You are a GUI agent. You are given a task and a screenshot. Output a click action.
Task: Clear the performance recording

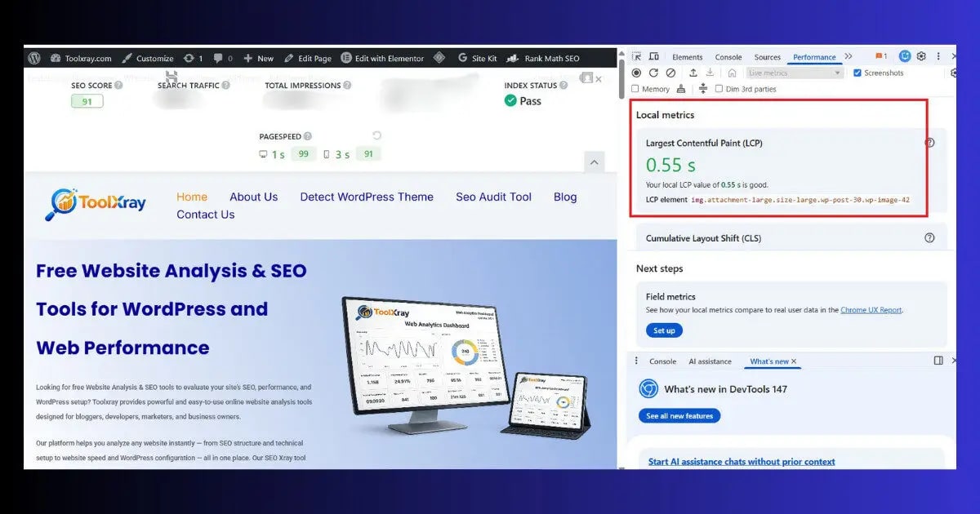(x=670, y=73)
